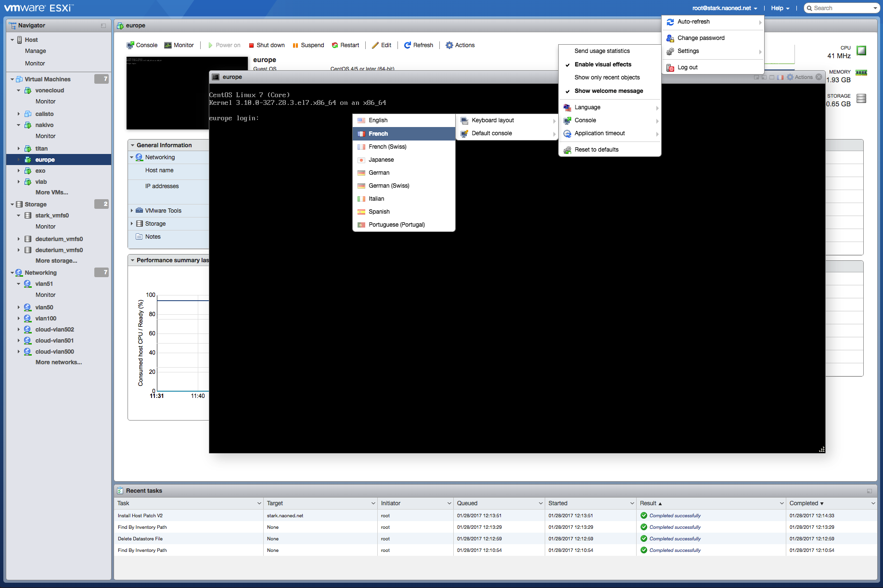
Task: Click the storage usage icon
Action: [x=861, y=98]
